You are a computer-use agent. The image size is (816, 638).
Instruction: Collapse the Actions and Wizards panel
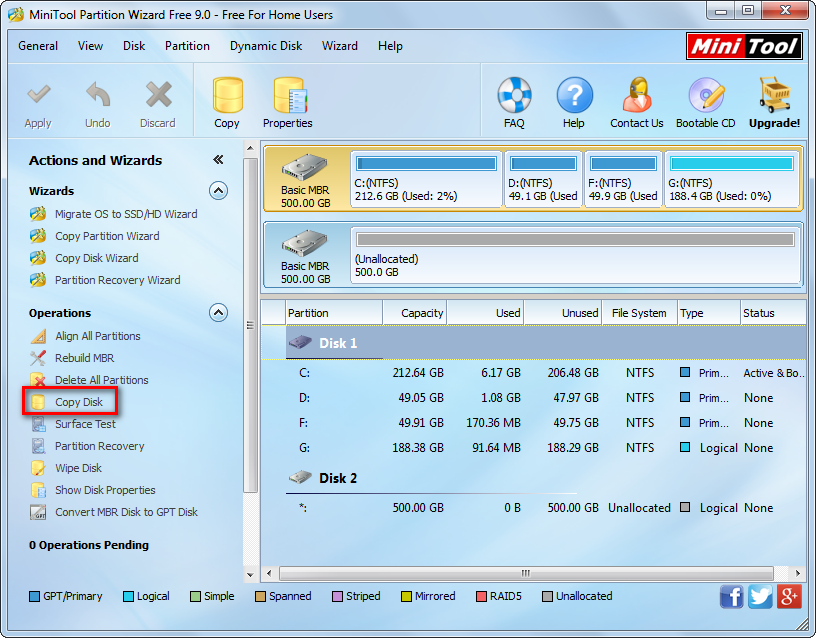(218, 160)
